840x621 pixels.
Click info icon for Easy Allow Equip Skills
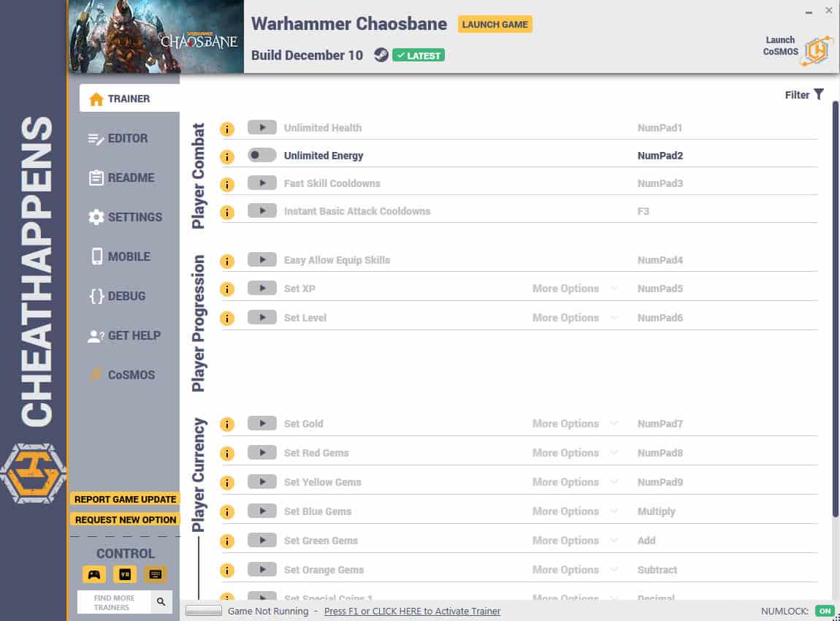(x=227, y=262)
